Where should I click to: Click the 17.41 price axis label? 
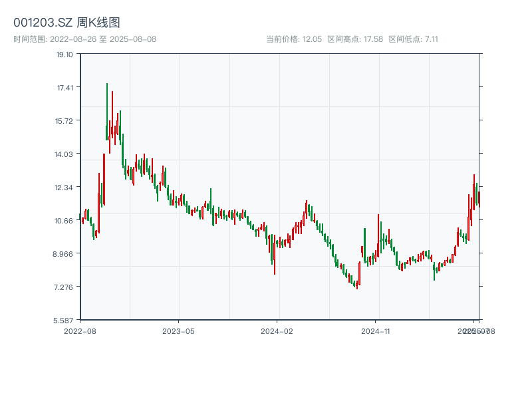[x=65, y=88]
